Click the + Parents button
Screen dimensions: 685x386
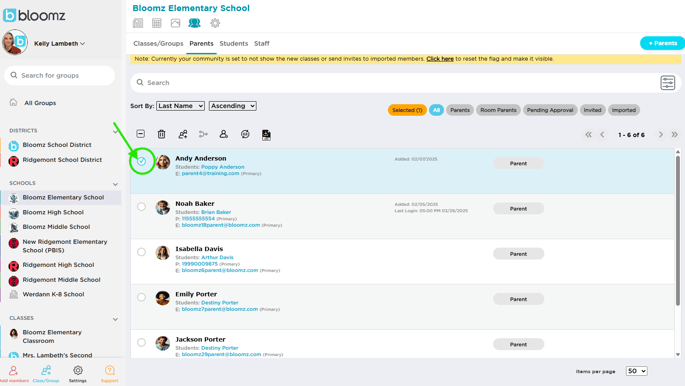pyautogui.click(x=662, y=43)
